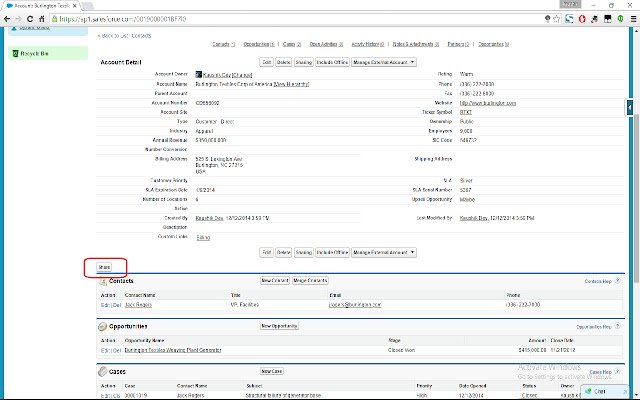Click the New Case button
This screenshot has height=400, width=640.
[x=272, y=371]
